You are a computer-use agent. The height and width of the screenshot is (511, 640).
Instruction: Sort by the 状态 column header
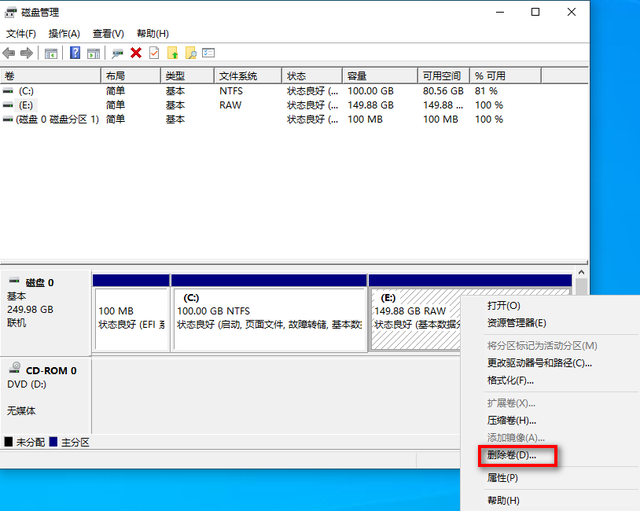[x=312, y=76]
